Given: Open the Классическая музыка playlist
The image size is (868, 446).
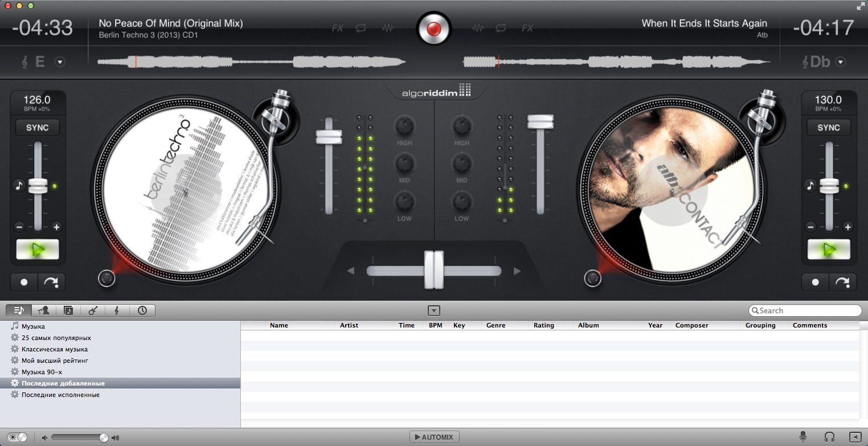Looking at the screenshot, I should [x=55, y=349].
